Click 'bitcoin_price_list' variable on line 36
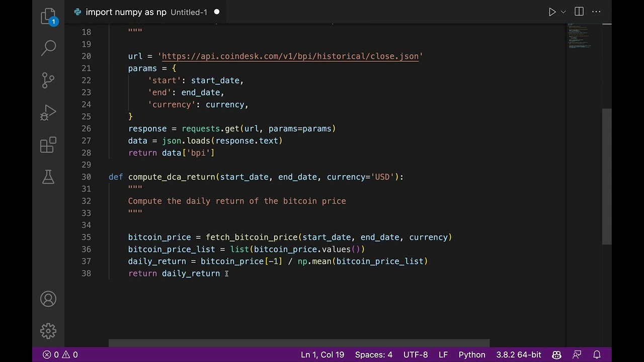The image size is (644, 362). coord(172,249)
